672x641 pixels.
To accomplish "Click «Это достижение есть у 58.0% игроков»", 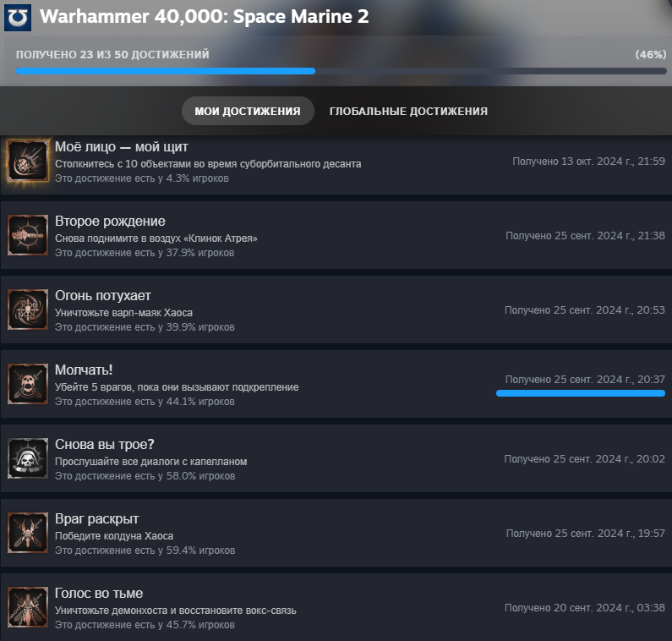I will [145, 476].
